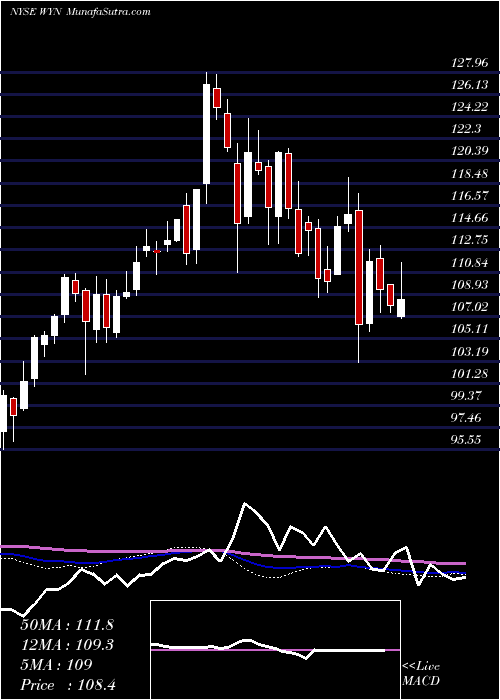Select the 101.28 axis value

(470, 374)
